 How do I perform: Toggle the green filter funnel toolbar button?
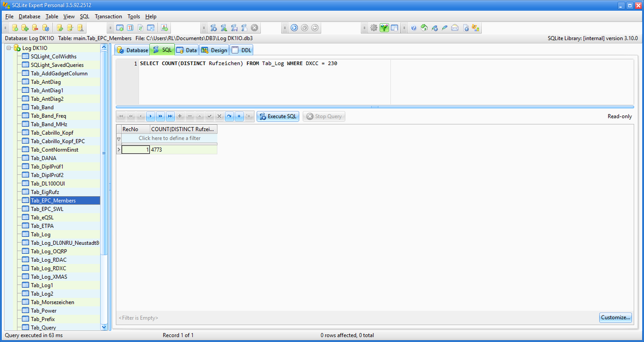click(384, 28)
